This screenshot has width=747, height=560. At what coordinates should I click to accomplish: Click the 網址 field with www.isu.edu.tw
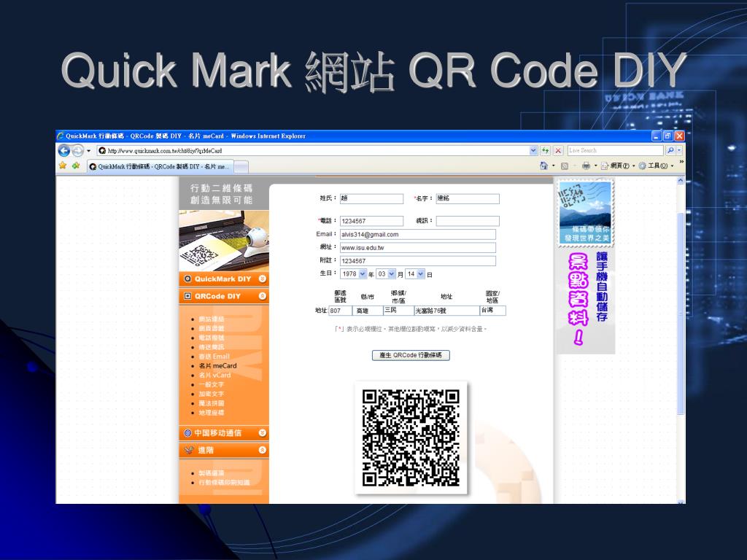click(418, 248)
